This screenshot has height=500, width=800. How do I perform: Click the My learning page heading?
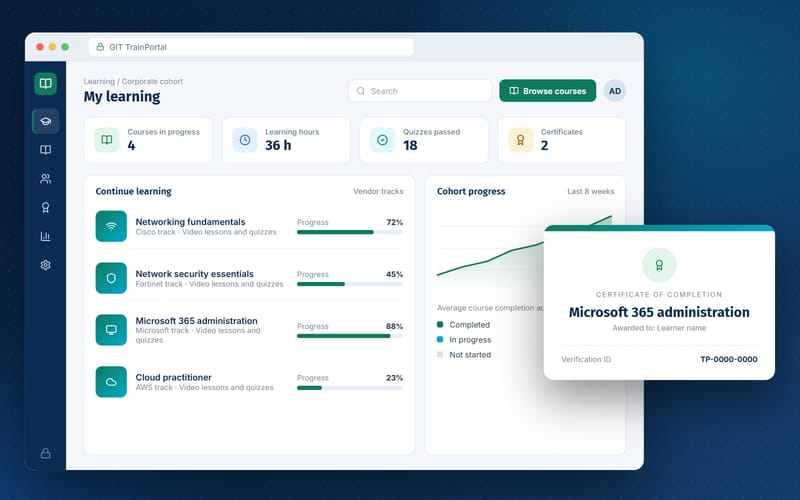pyautogui.click(x=122, y=96)
